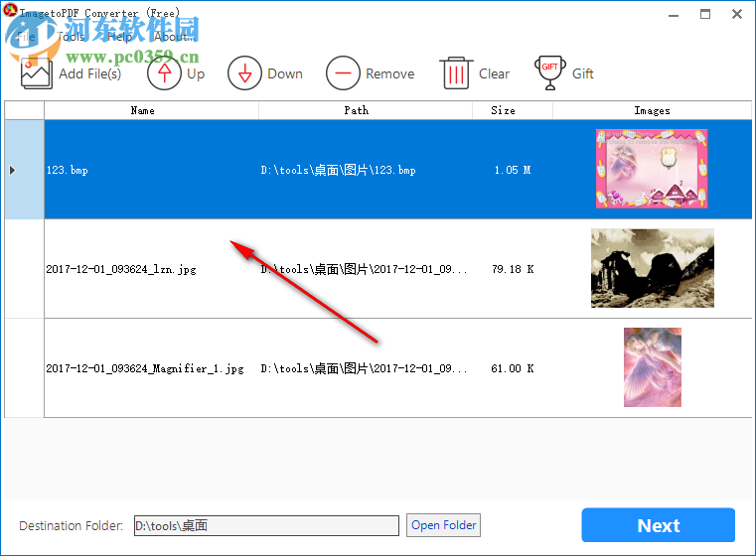Click the Add File(s) image icon

tap(36, 73)
